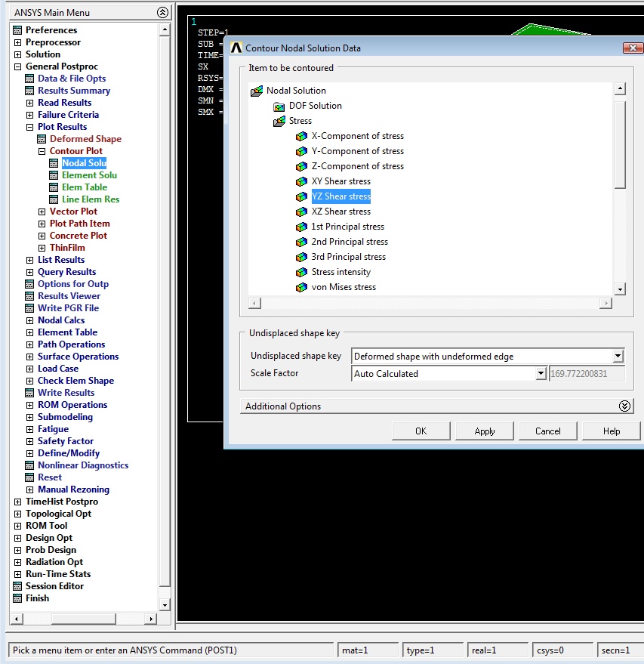The height and width of the screenshot is (664, 644).
Task: Collapse the Plot Results node
Action: tap(29, 127)
